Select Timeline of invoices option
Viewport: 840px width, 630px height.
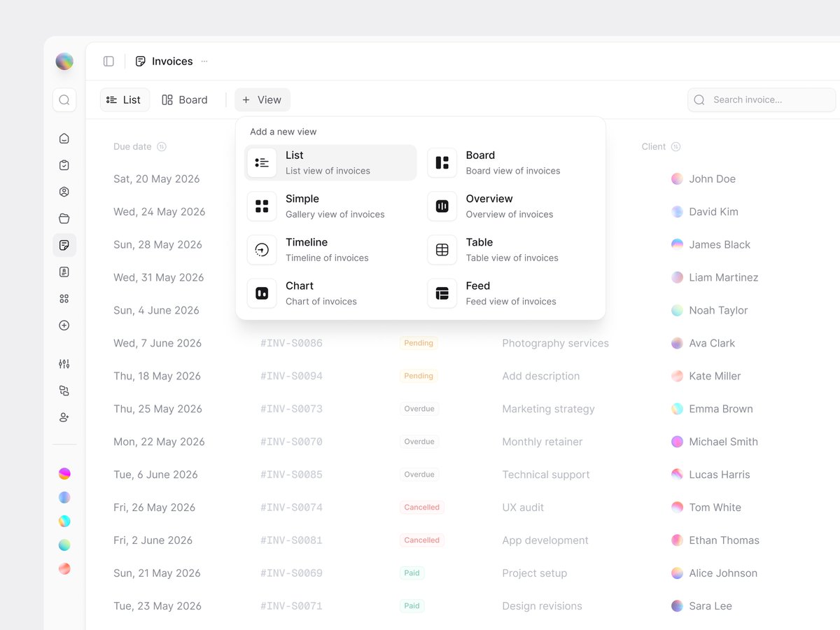[x=330, y=250]
